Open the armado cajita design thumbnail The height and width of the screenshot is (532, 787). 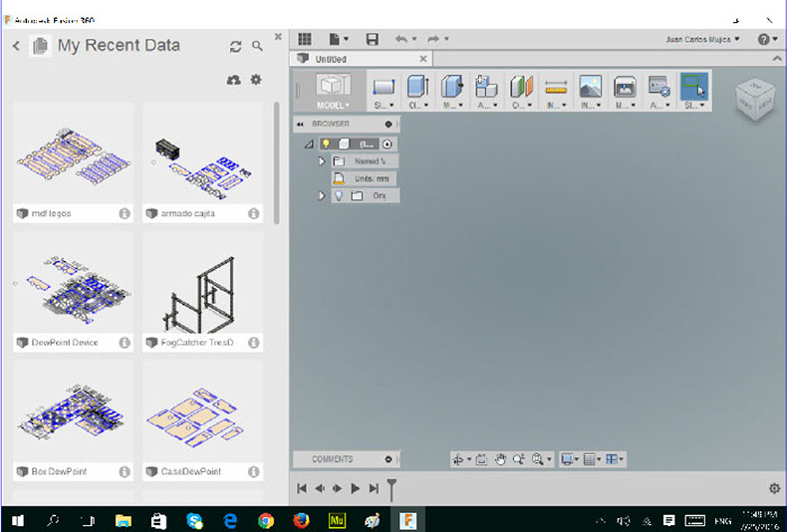point(203,153)
